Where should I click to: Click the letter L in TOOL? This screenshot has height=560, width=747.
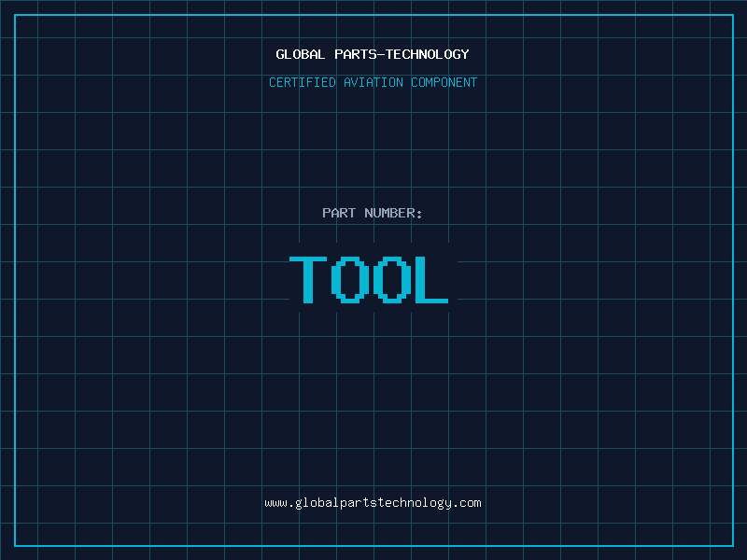pos(432,280)
